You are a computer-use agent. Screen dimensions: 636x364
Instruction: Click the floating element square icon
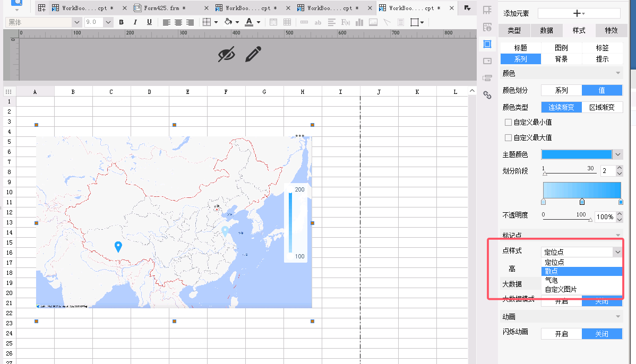415,22
